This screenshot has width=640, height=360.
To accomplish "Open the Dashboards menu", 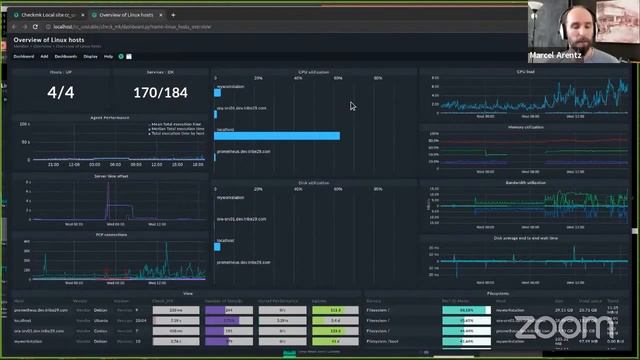I will [x=66, y=57].
